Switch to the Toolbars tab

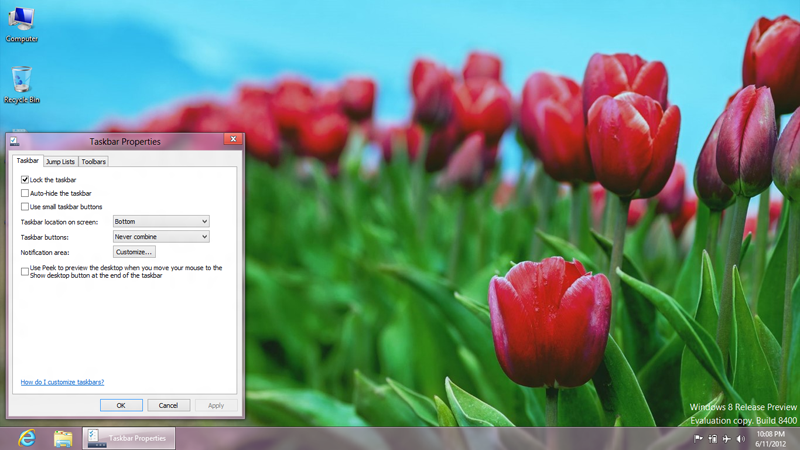(x=93, y=162)
